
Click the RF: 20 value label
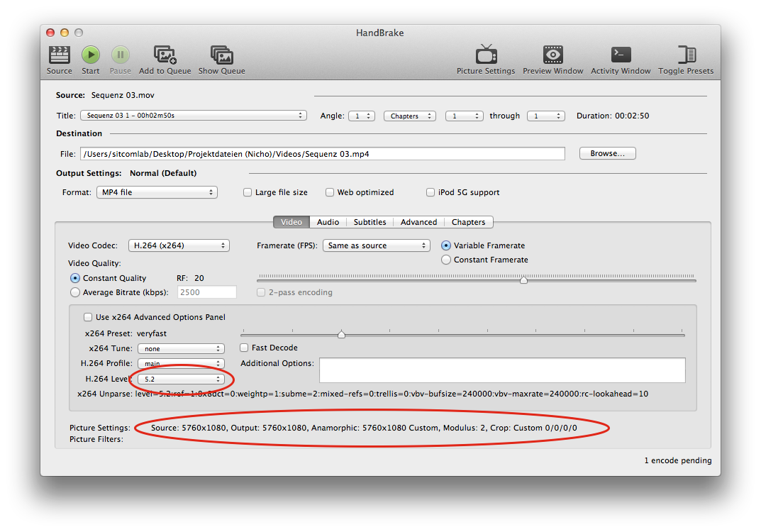[x=190, y=278]
